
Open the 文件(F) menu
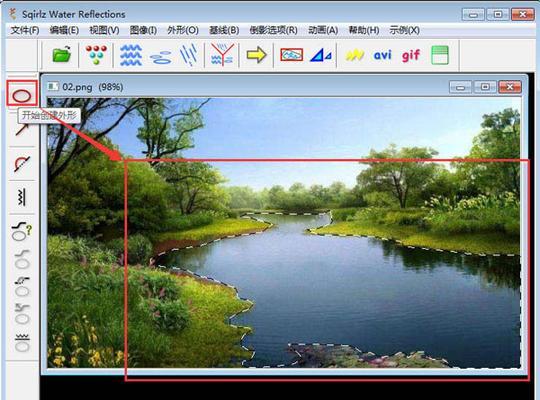pos(25,30)
